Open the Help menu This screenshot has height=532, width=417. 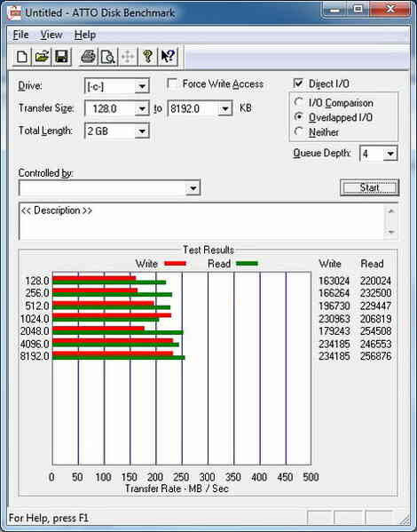pos(85,35)
